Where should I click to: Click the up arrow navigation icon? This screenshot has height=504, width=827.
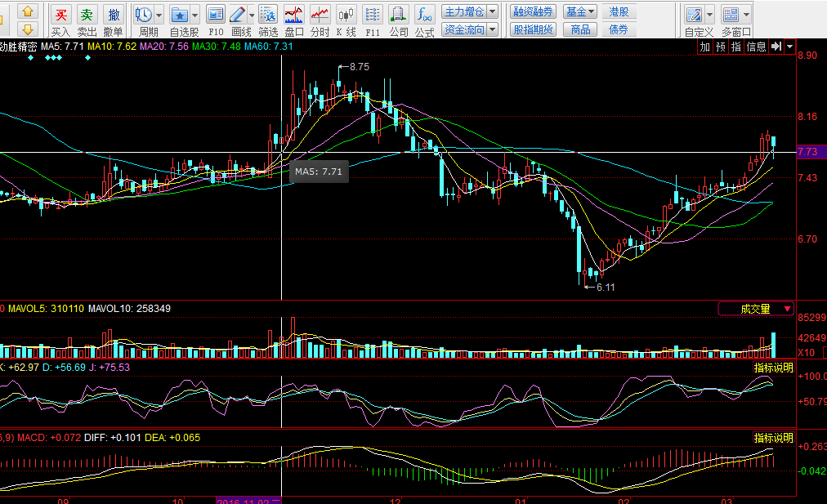pyautogui.click(x=28, y=11)
